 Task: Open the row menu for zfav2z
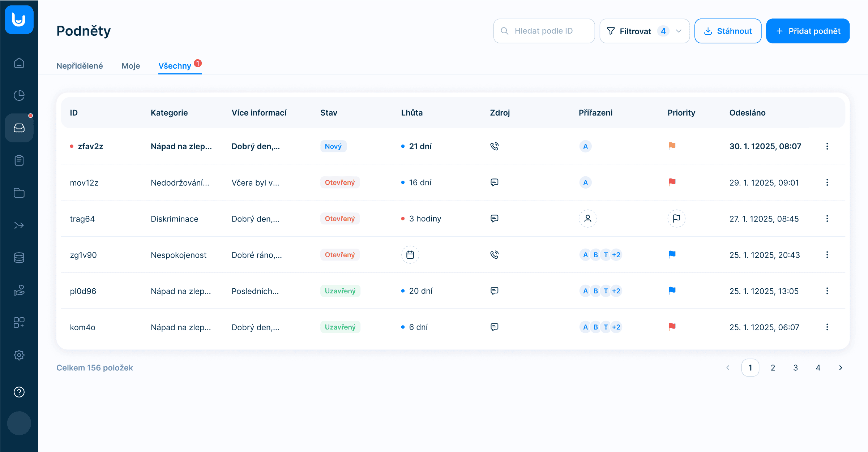coord(827,146)
